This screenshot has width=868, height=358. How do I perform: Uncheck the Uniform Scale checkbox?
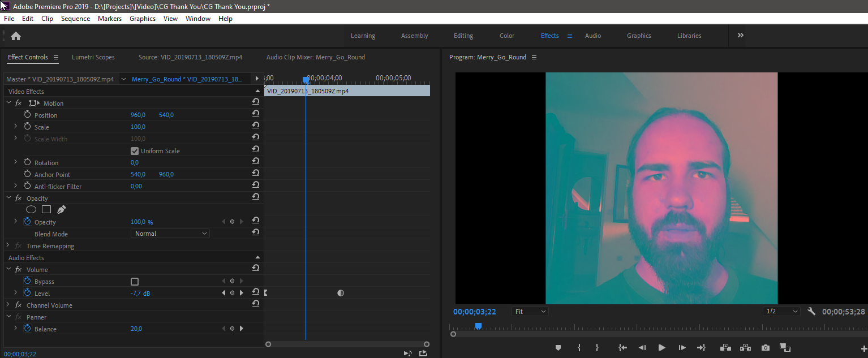[x=135, y=151]
